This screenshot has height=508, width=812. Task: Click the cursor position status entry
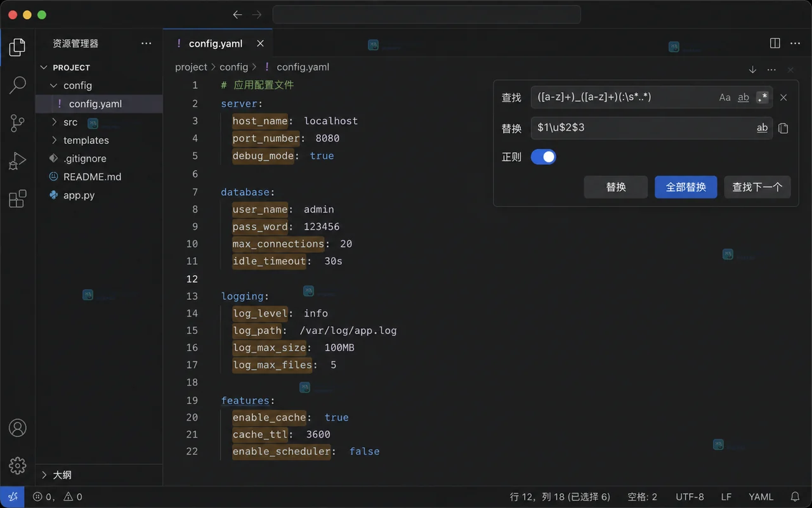pyautogui.click(x=560, y=497)
